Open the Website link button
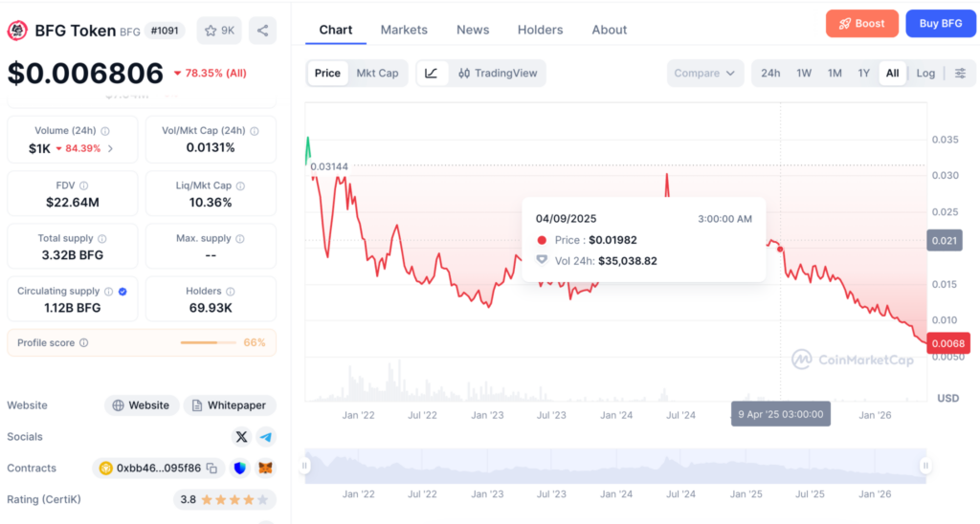 (x=142, y=405)
